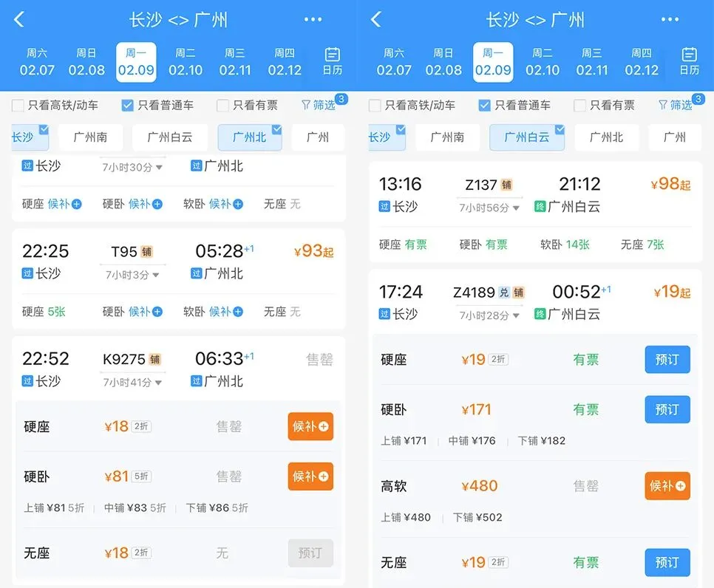The height and width of the screenshot is (588, 714).
Task: Select 广州南 station chip in right panel
Action: coord(448,137)
